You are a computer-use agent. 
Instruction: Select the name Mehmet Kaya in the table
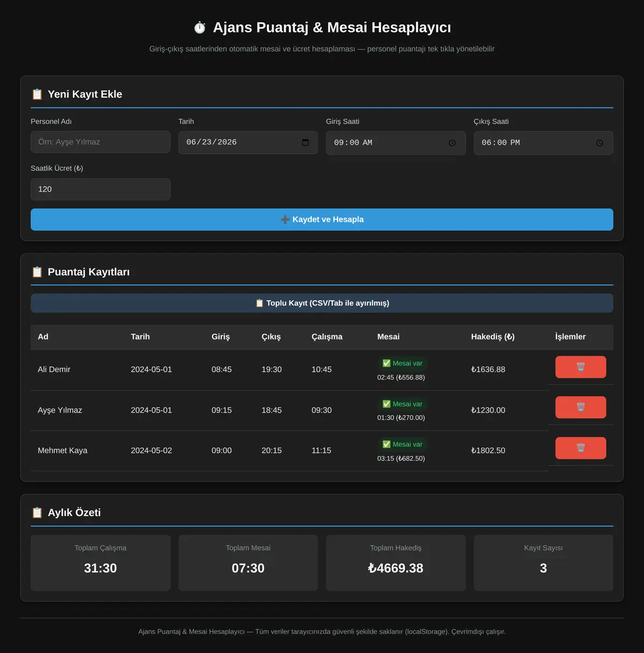[x=62, y=451]
